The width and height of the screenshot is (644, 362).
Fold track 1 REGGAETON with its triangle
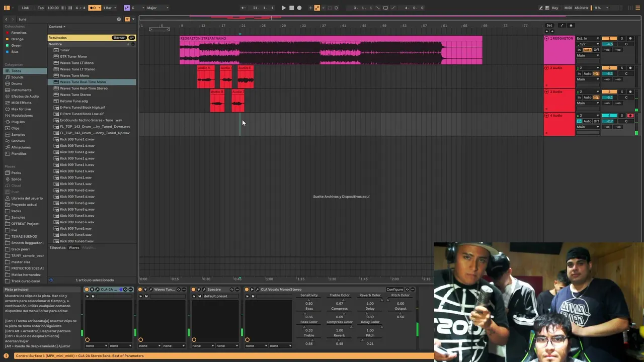[x=546, y=38]
